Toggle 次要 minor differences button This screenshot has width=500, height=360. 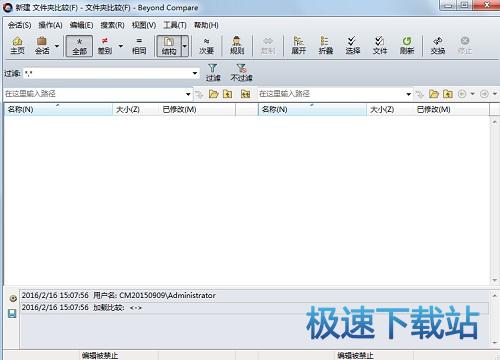pyautogui.click(x=206, y=46)
